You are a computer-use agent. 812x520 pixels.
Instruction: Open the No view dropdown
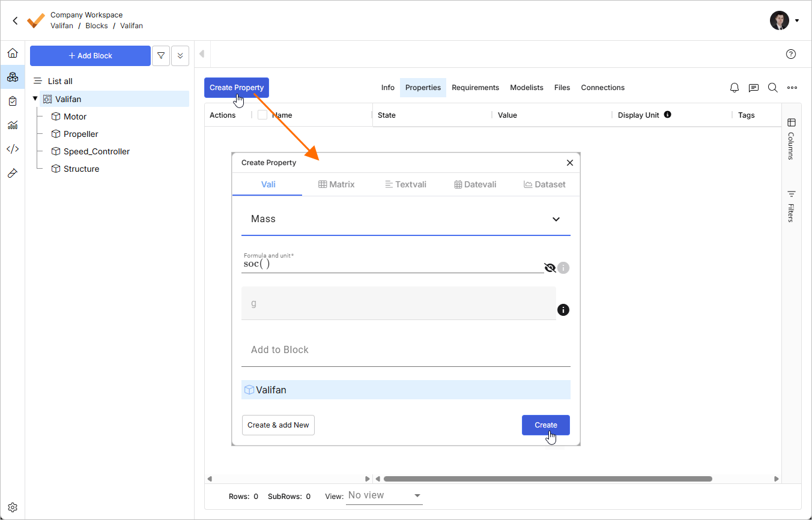click(x=384, y=495)
